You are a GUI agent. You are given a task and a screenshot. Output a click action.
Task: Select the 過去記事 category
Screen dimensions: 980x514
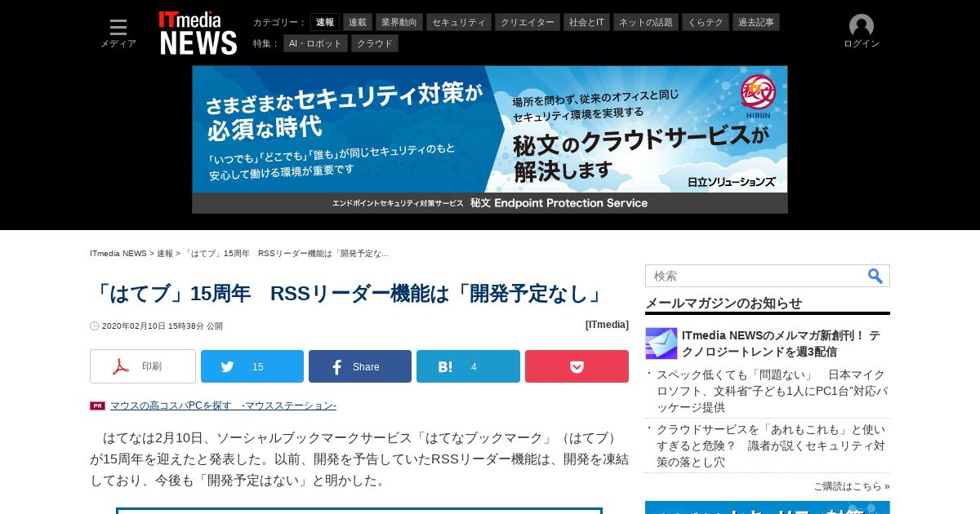(756, 22)
